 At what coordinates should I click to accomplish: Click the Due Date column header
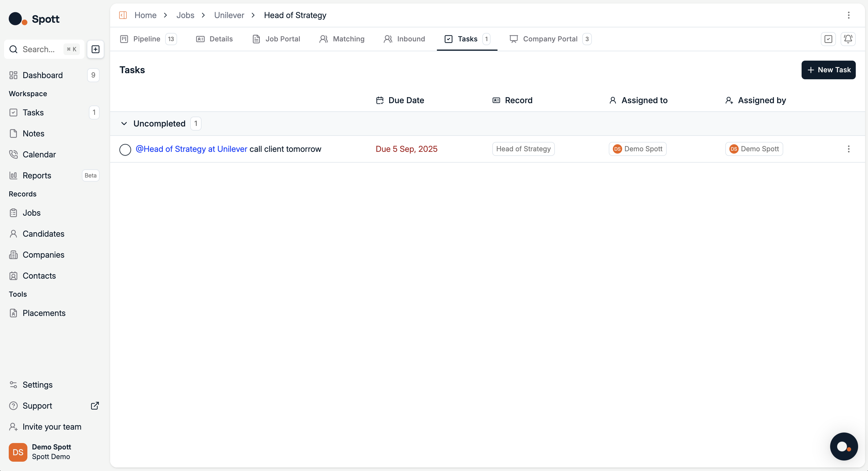(x=400, y=101)
